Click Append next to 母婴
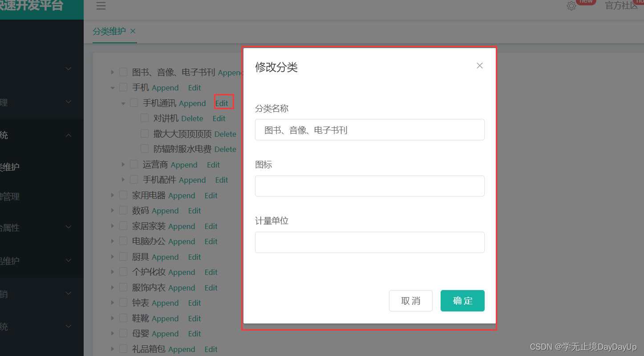The height and width of the screenshot is (356, 644). click(165, 334)
